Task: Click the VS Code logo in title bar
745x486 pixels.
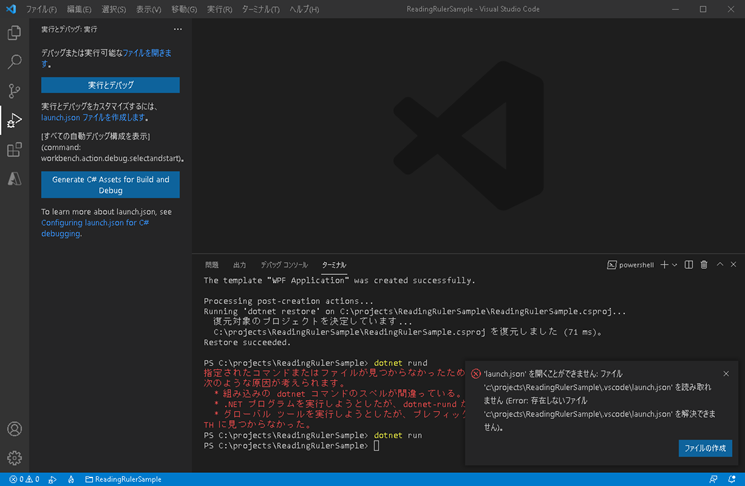Action: click(10, 9)
